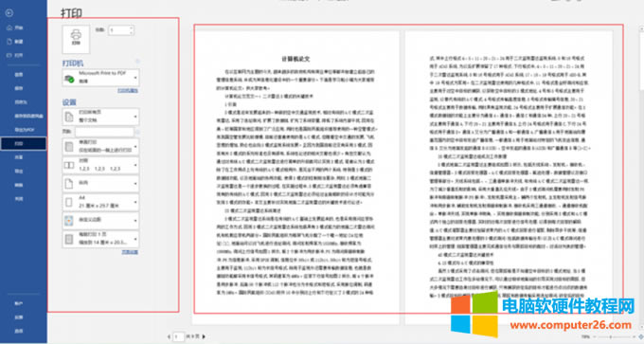Viewport: 644px width, 344px height.
Task: Open the A4 paper size dropdown
Action: 100,202
